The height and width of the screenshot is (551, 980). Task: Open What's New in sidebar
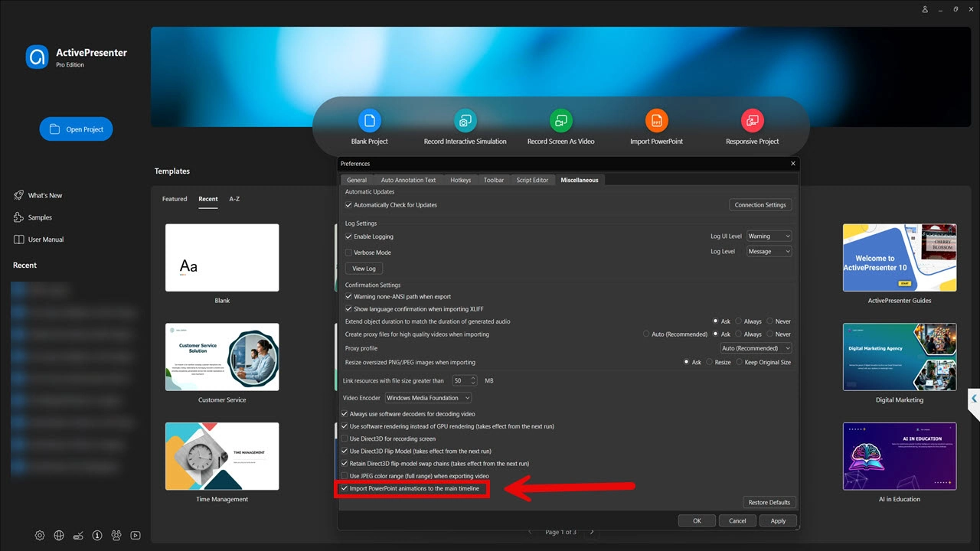tap(38, 195)
